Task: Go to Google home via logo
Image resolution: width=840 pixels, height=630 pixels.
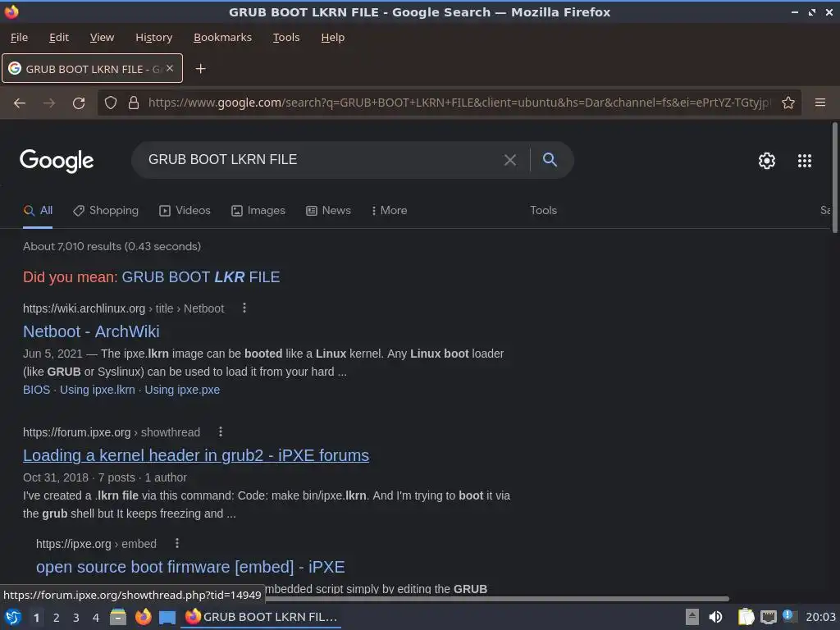Action: click(x=57, y=160)
